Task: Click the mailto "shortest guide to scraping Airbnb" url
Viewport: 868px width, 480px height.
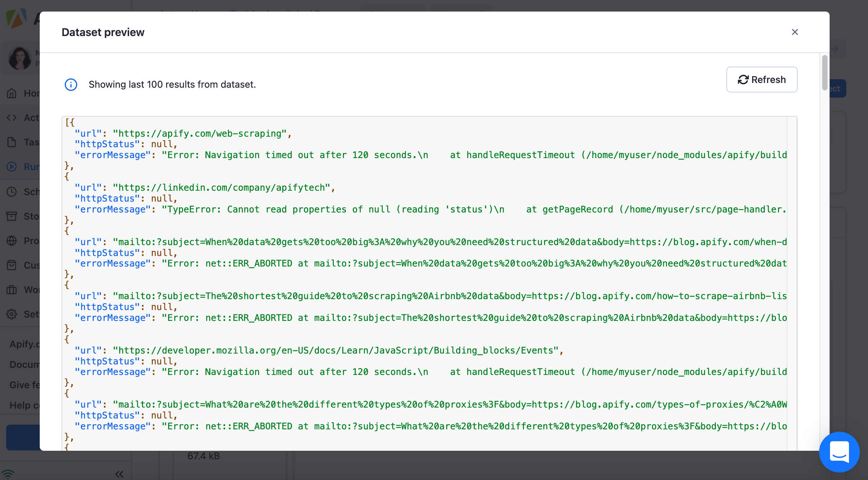Action: point(450,296)
